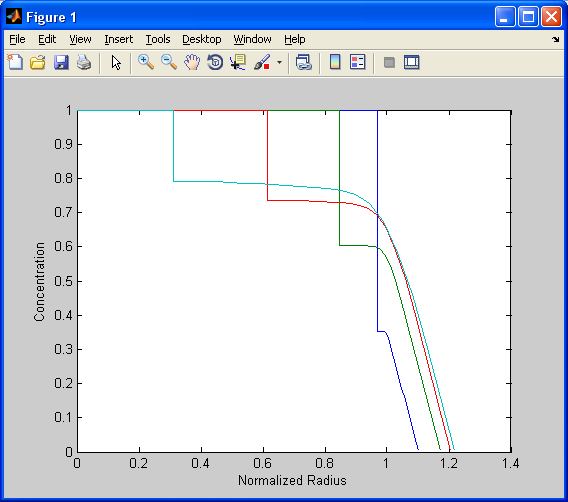Open the Tools menu
This screenshot has height=502, width=568.
click(x=158, y=39)
